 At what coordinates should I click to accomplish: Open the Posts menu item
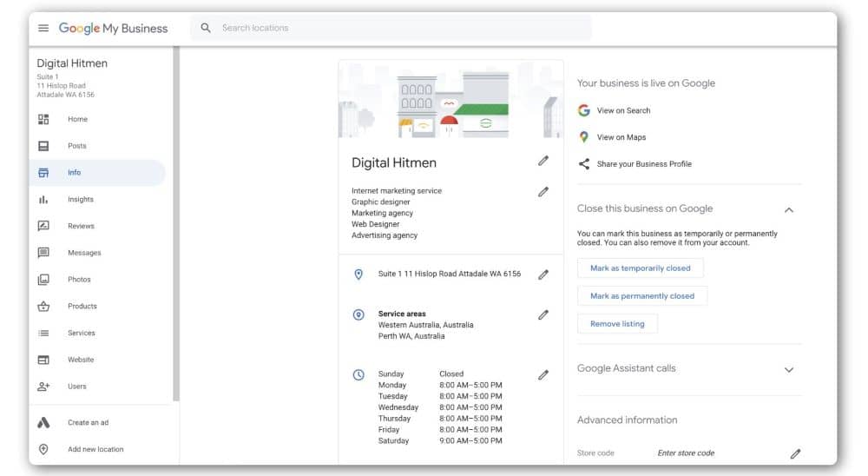point(97,146)
